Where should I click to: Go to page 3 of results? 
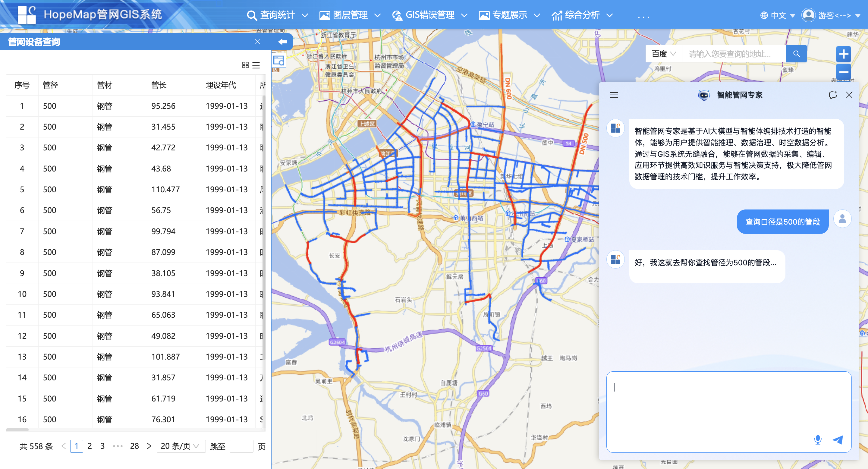pyautogui.click(x=102, y=446)
